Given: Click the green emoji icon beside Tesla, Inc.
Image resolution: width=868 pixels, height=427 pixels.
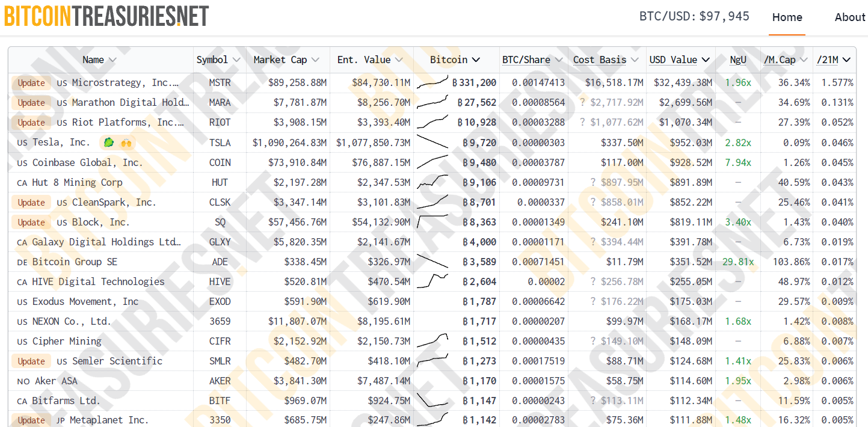Looking at the screenshot, I should coord(108,143).
